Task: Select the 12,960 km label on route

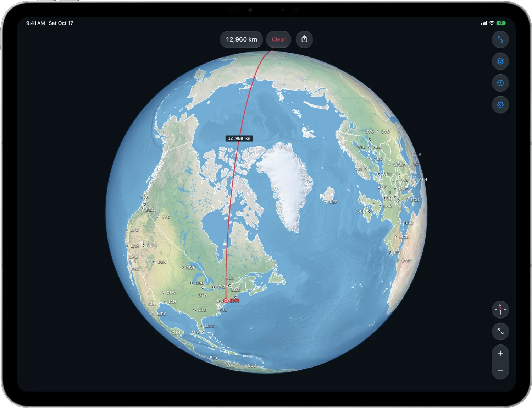Action: [x=239, y=138]
